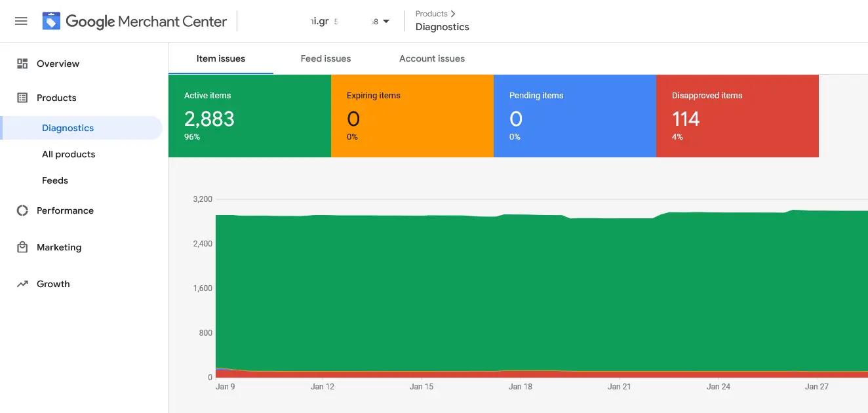Click the Products breadcrumb chevron
The image size is (868, 413).
[453, 14]
